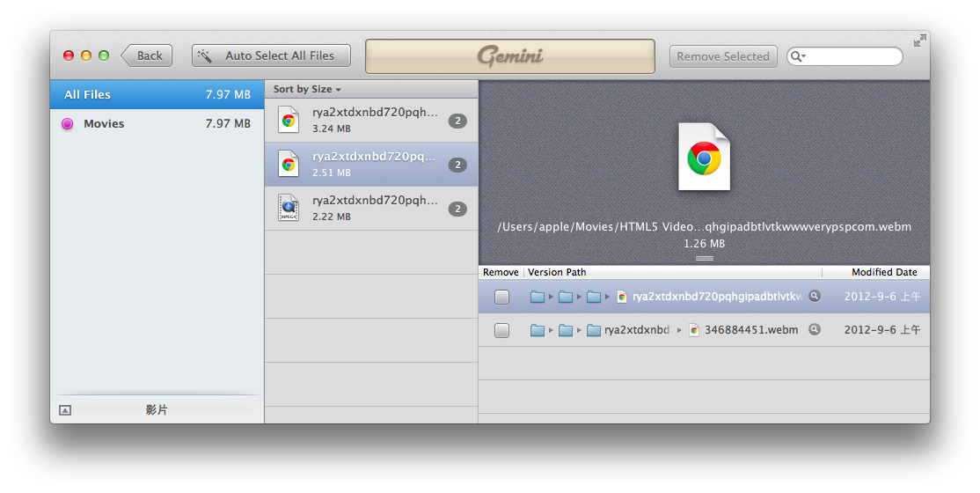This screenshot has height=493, width=980.
Task: Click Auto Select All Files button
Action: [271, 55]
